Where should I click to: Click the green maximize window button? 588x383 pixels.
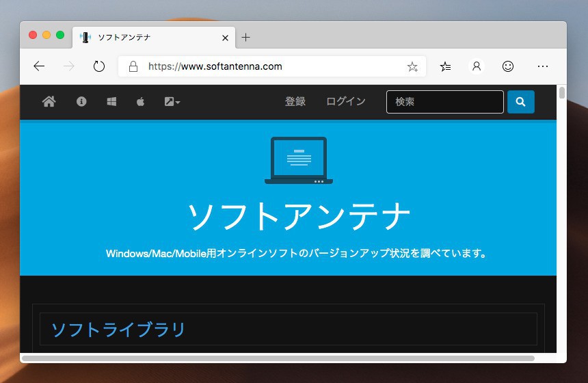click(x=60, y=35)
